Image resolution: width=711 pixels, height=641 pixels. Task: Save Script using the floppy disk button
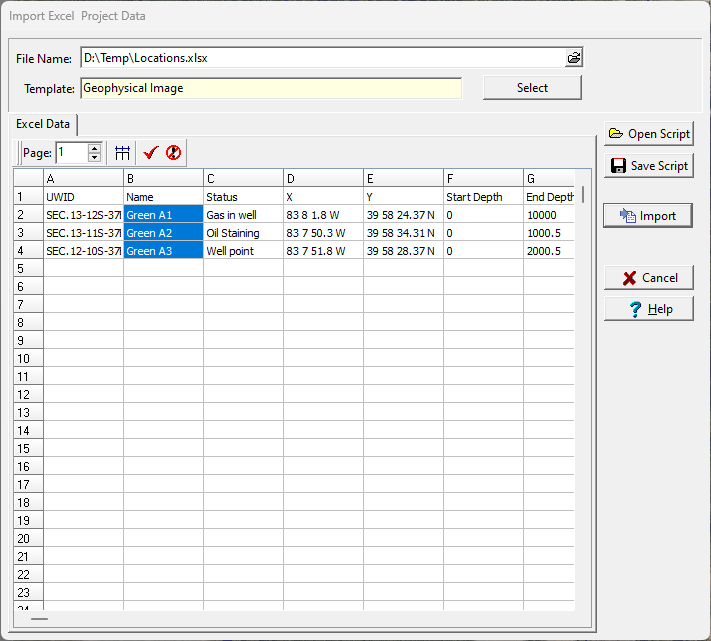click(648, 166)
